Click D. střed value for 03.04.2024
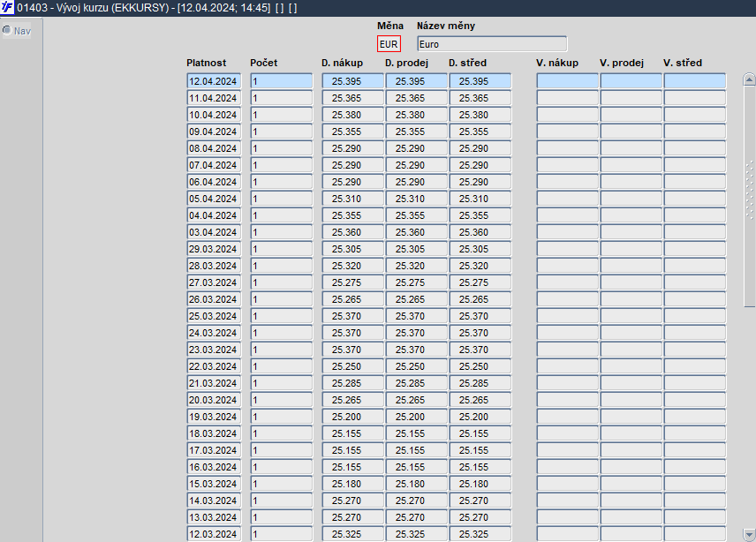 (480, 232)
